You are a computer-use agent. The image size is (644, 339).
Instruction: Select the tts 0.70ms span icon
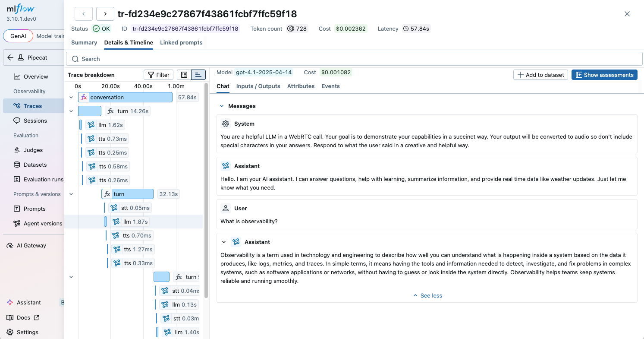coord(116,235)
